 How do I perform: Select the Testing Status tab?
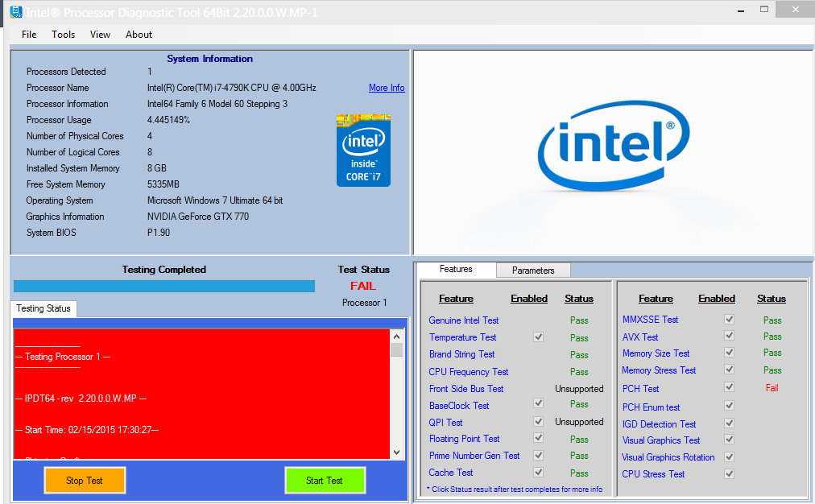pyautogui.click(x=43, y=308)
